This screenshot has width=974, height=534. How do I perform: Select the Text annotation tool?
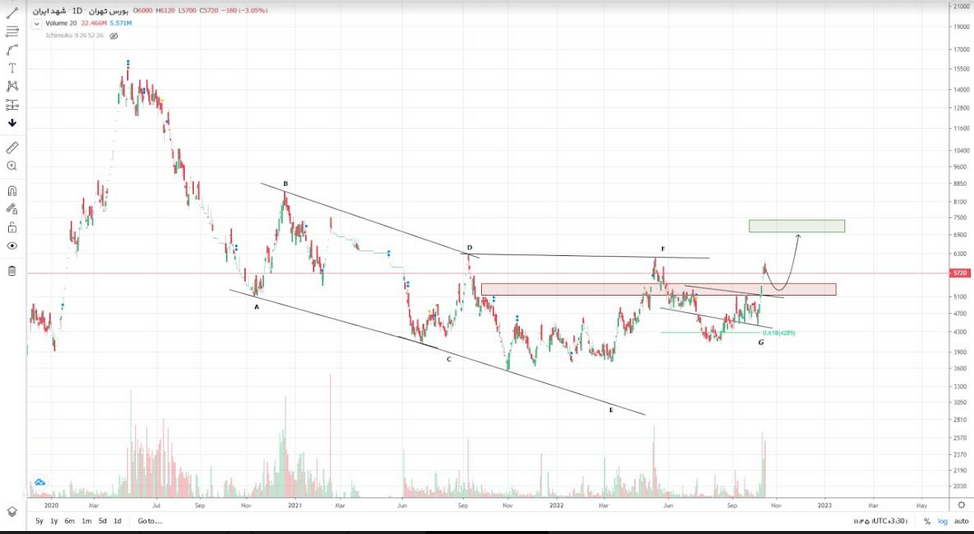(x=12, y=68)
